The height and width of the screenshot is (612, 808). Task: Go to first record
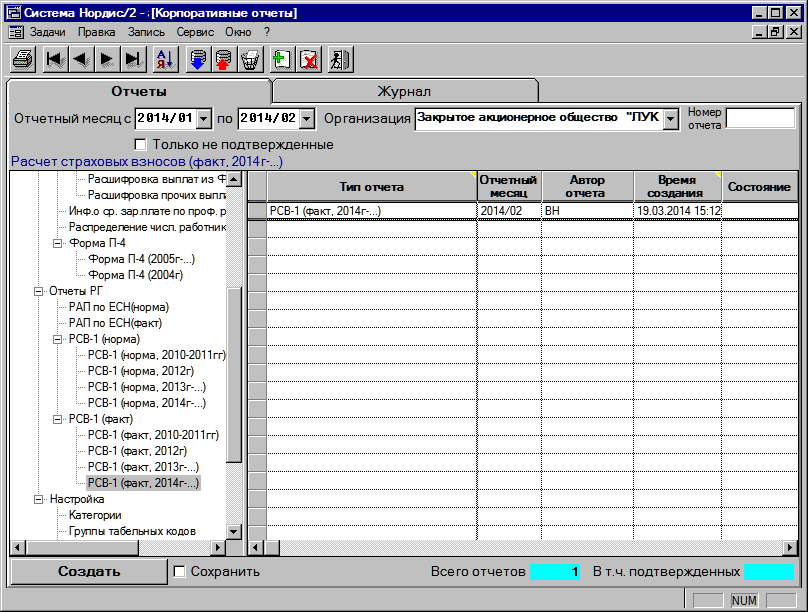56,59
